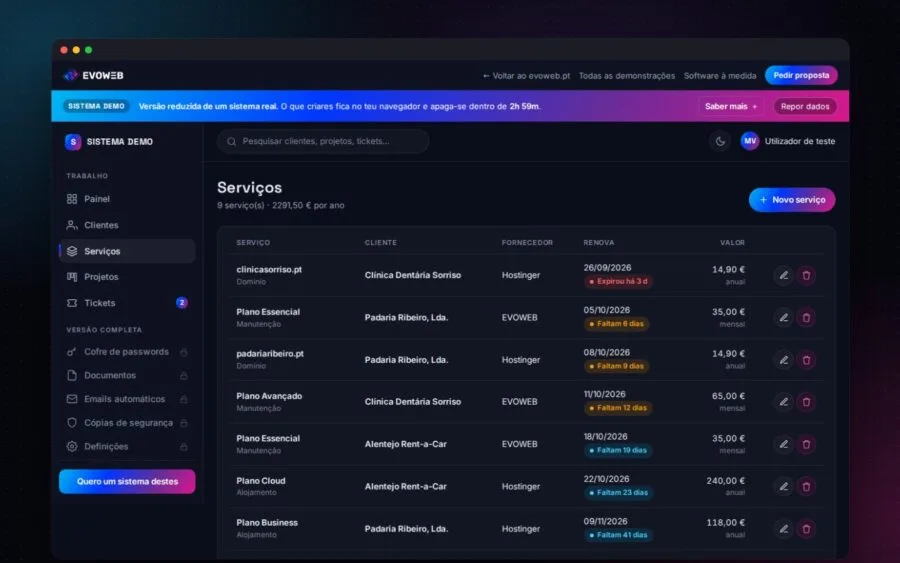Click the search magnifier icon
The image size is (900, 563).
[231, 141]
